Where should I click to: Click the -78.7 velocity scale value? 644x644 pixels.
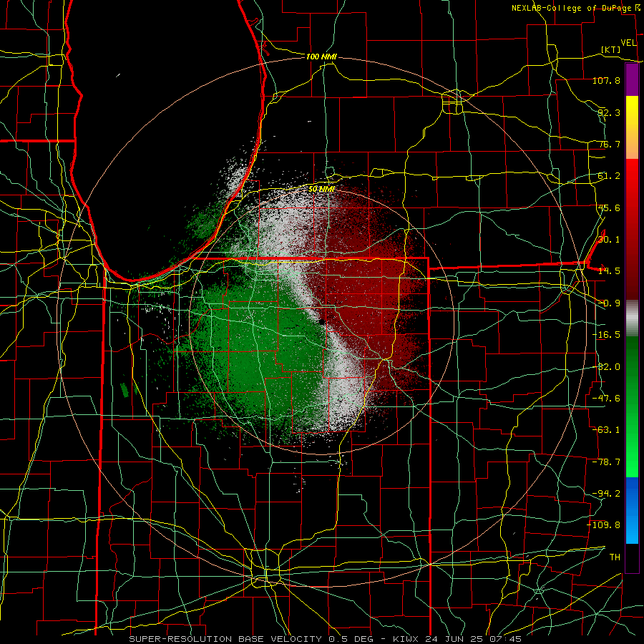click(x=606, y=462)
